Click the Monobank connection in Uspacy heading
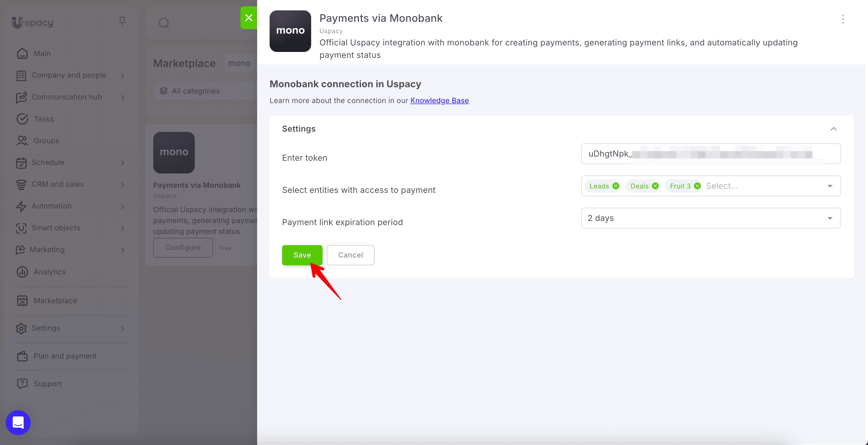 tap(345, 84)
